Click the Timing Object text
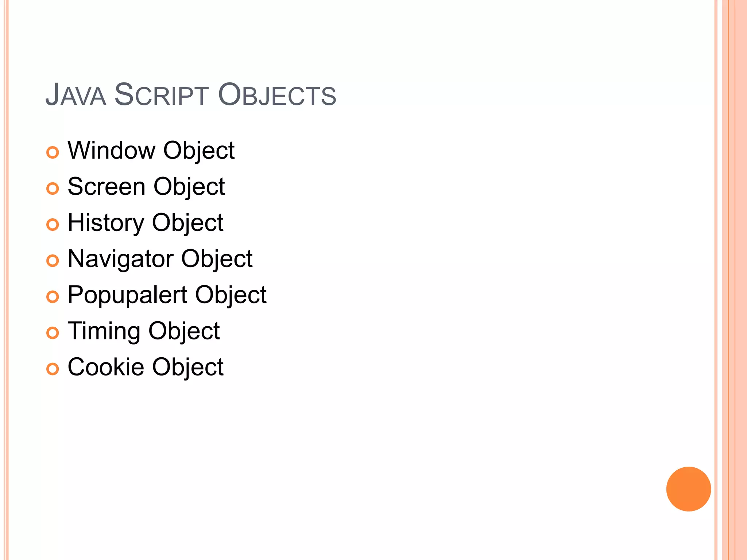The image size is (747, 560). (x=143, y=331)
